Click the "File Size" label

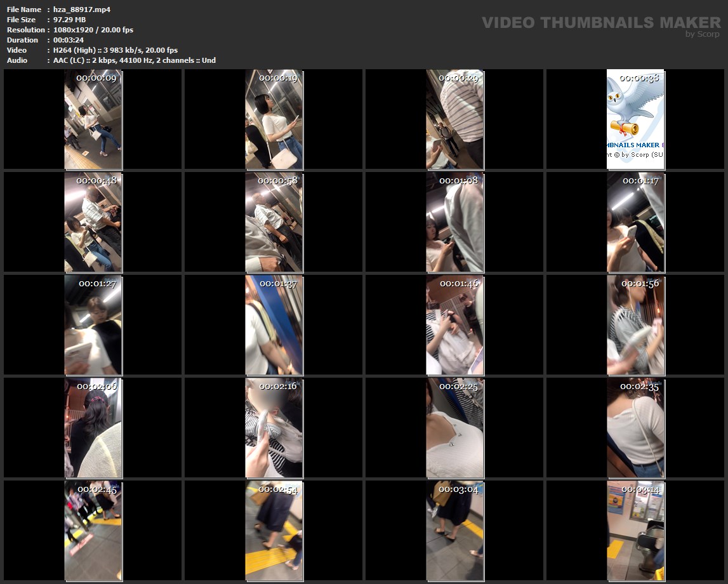(x=22, y=20)
